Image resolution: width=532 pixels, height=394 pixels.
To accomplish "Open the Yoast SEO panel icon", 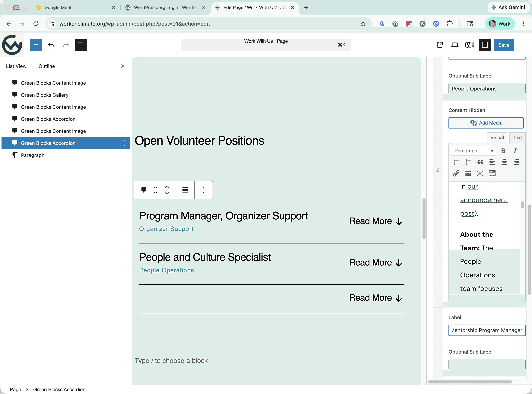I will coord(470,45).
